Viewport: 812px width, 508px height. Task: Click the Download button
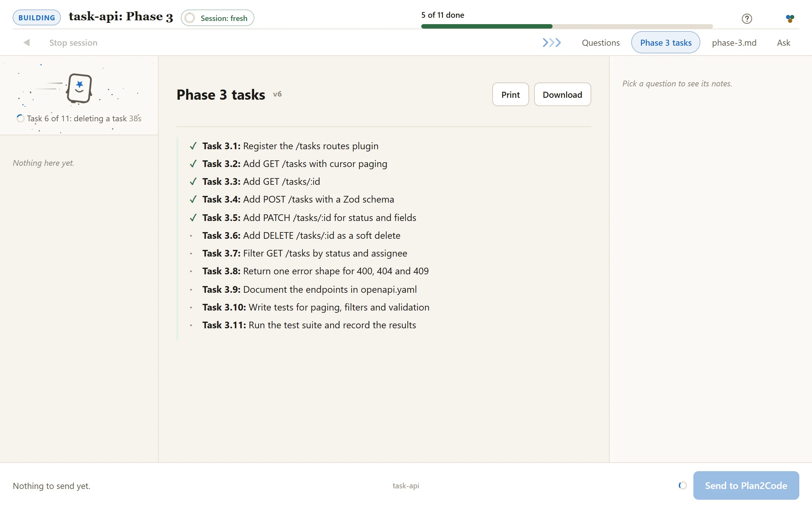[562, 94]
